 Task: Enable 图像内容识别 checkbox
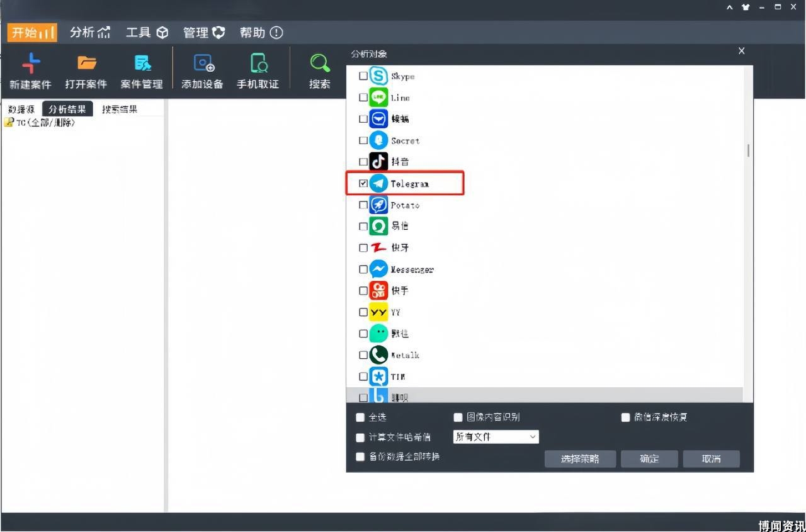(x=458, y=417)
